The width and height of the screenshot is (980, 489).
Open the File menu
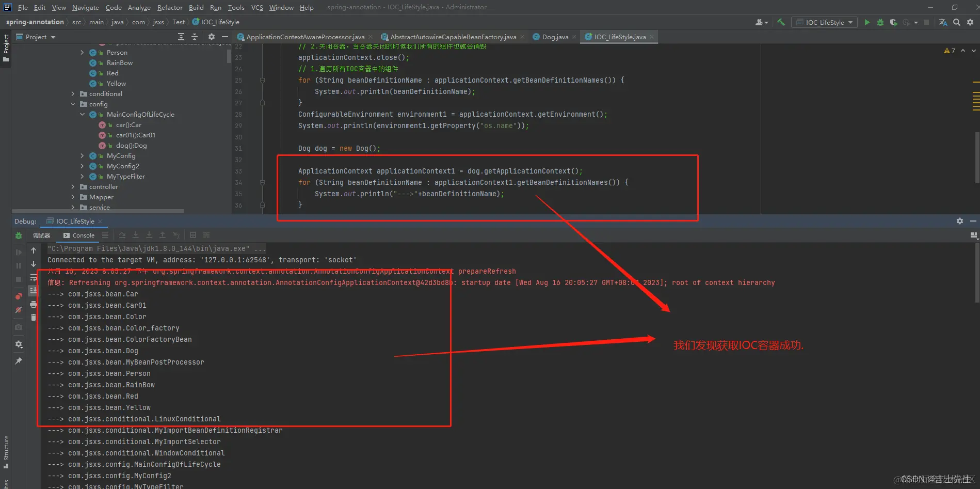coord(23,7)
